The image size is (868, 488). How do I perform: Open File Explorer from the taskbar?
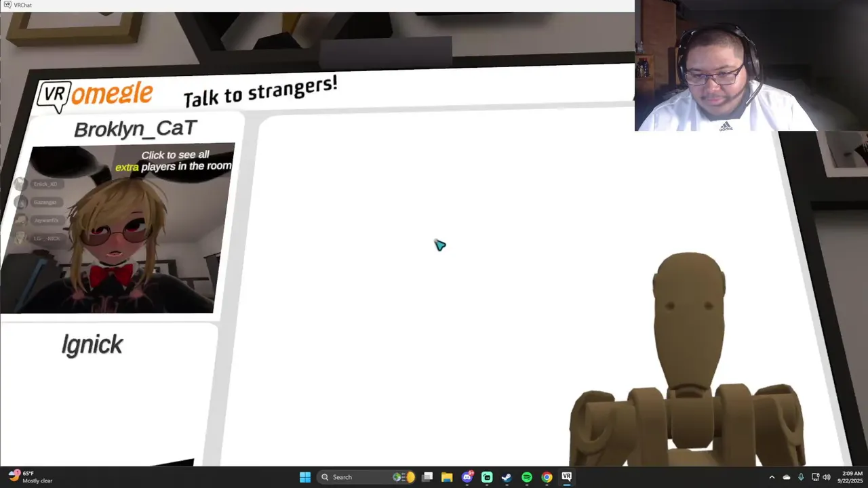[447, 477]
